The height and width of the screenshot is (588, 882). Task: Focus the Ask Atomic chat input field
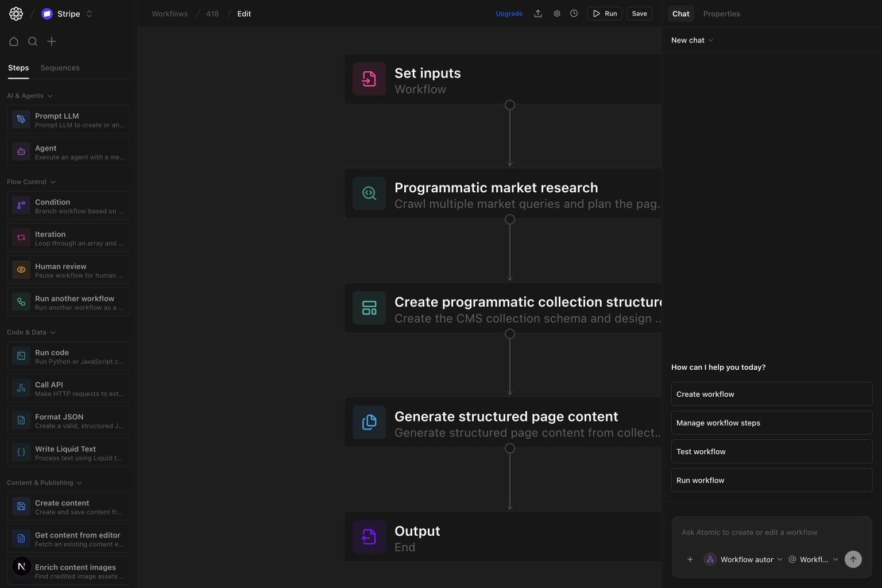point(772,532)
